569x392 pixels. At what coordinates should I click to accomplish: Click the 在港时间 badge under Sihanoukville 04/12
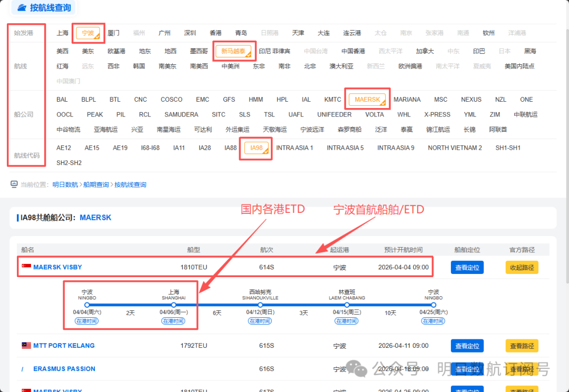[260, 321]
